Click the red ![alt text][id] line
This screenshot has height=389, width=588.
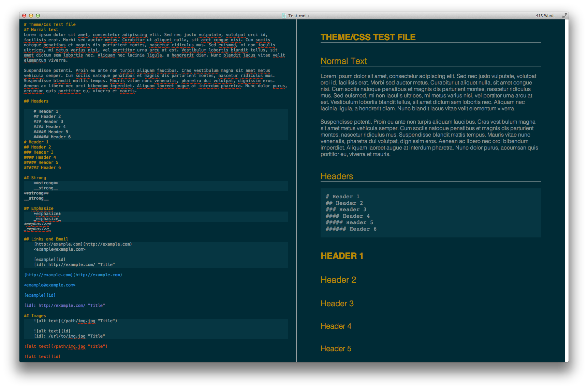coord(42,357)
